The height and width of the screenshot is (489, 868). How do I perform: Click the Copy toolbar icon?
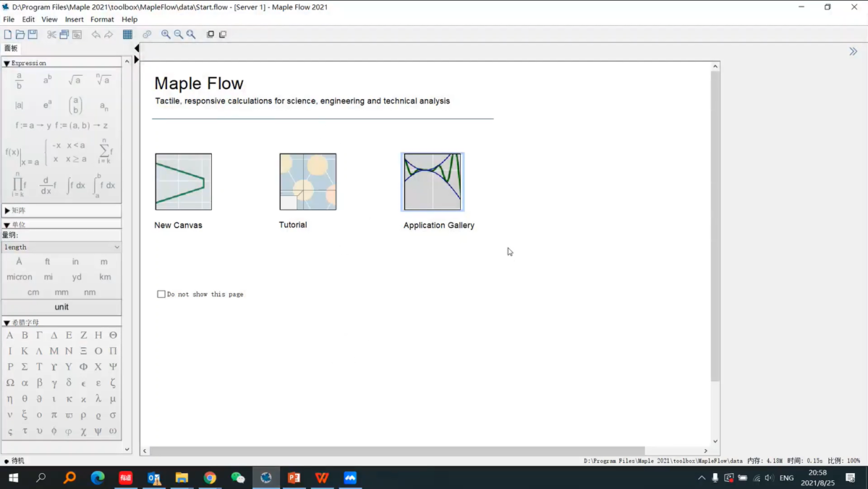coord(64,34)
